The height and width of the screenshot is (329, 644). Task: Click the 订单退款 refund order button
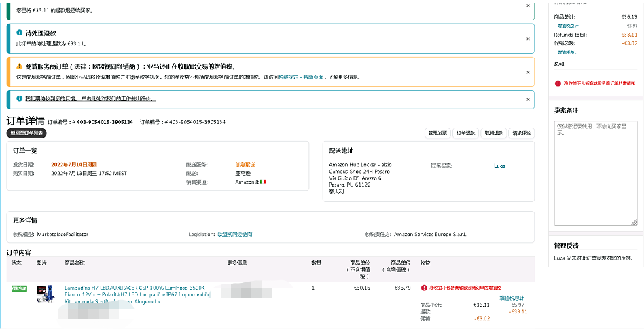tap(465, 133)
